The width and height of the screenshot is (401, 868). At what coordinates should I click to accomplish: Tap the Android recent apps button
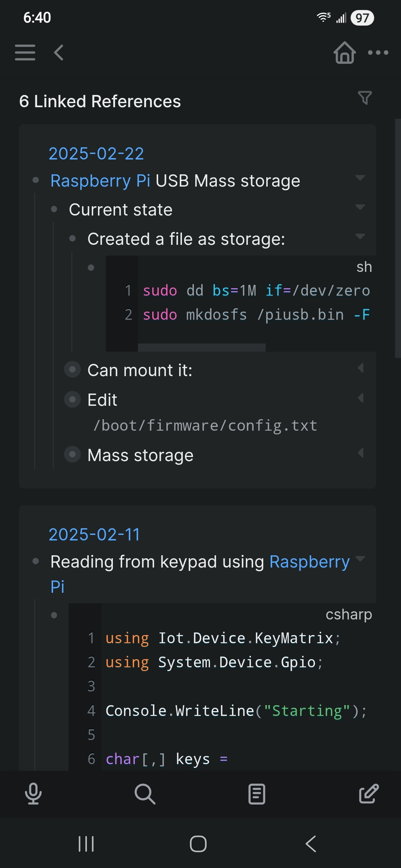[86, 844]
